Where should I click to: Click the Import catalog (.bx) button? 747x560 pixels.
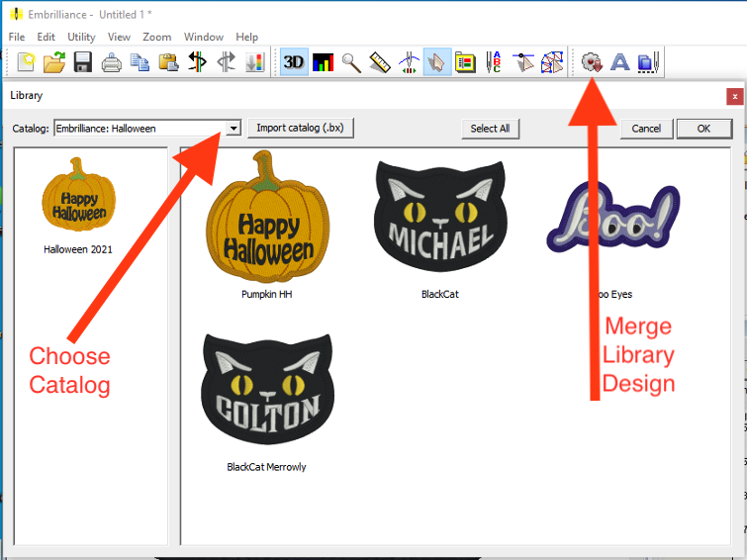click(x=300, y=129)
